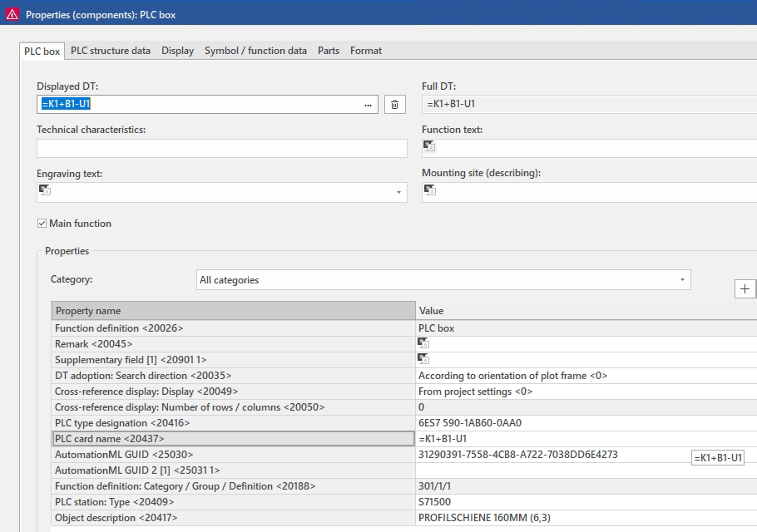This screenshot has width=757, height=532.
Task: Click the plus button to add property
Action: point(745,288)
